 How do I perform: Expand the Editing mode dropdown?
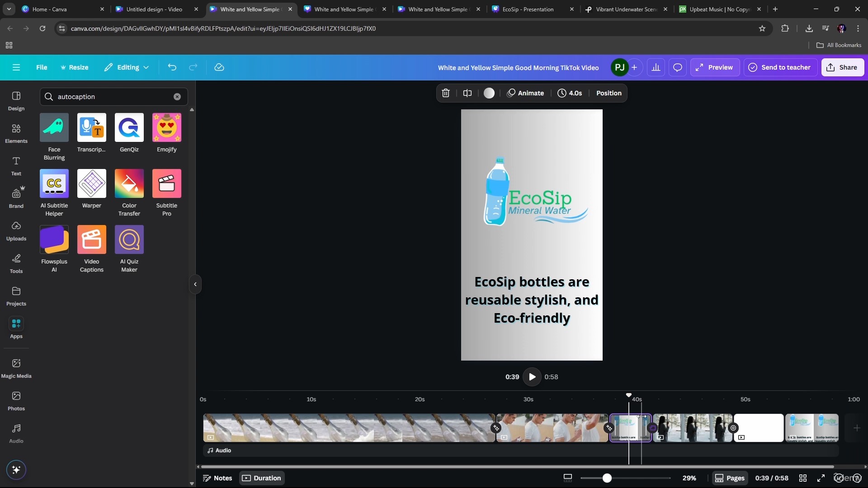point(127,67)
